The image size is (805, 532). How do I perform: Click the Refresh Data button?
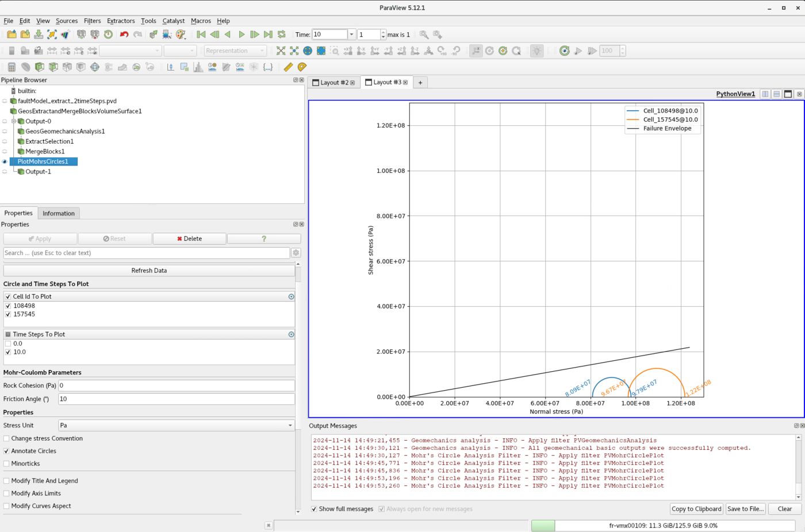coord(149,271)
